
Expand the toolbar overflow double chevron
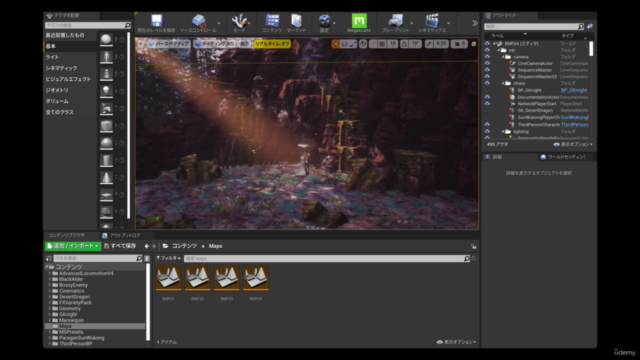click(474, 23)
